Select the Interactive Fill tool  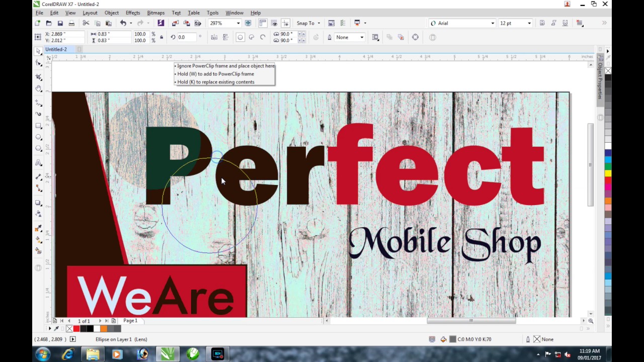point(38,240)
